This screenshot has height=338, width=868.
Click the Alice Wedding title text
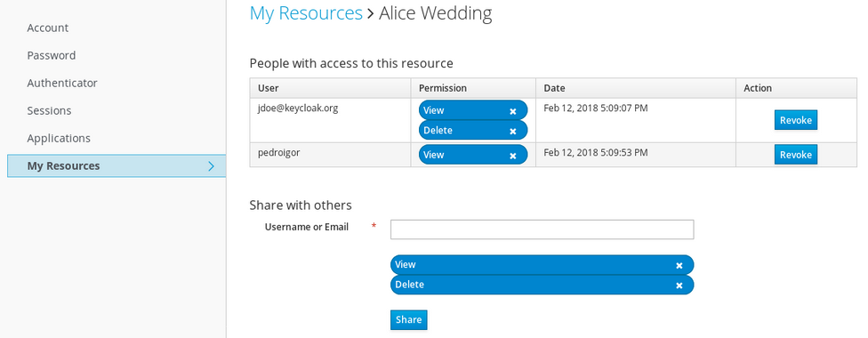(x=435, y=12)
